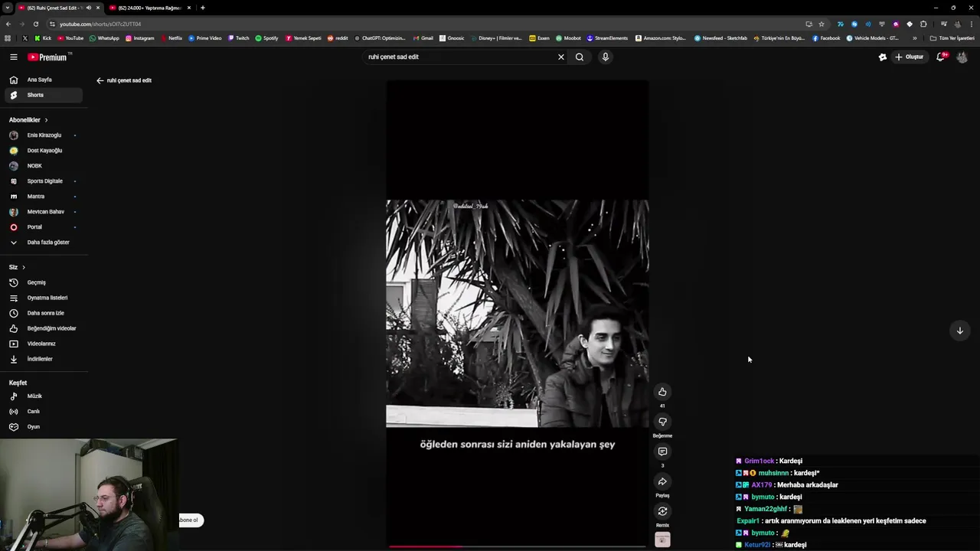Open Ana Sayfa in the sidebar
980x551 pixels.
pyautogui.click(x=43, y=80)
